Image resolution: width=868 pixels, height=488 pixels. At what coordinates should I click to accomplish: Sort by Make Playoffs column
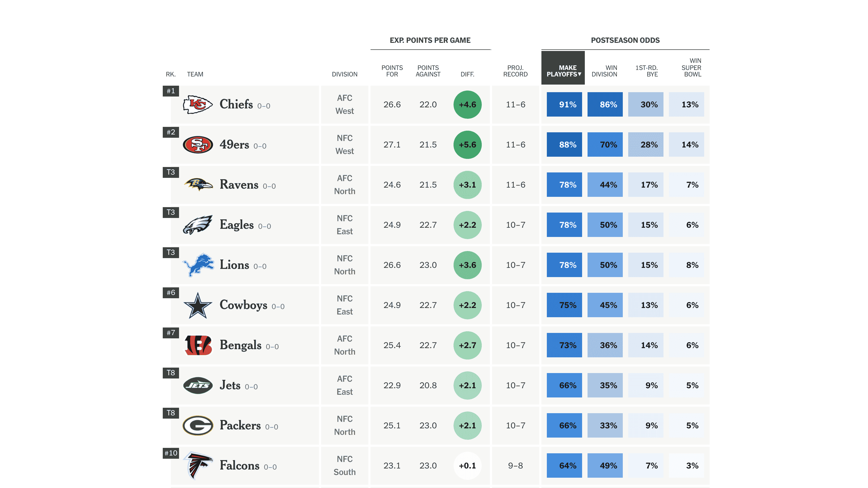coord(563,71)
